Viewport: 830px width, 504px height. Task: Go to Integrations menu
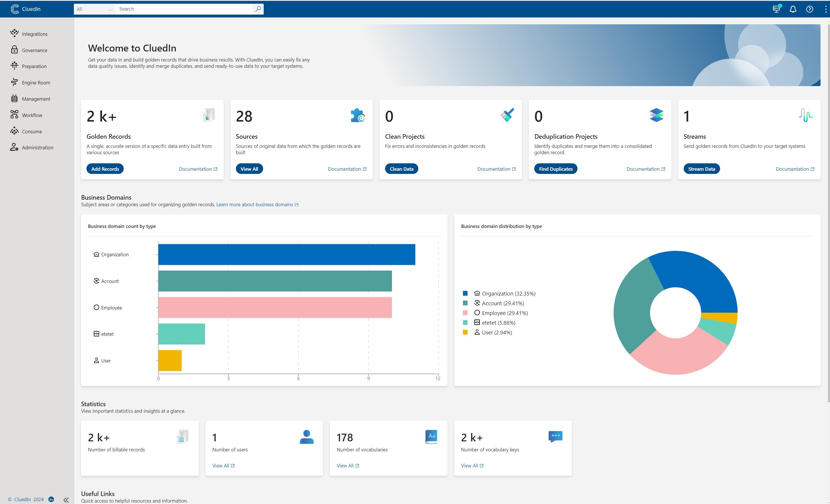click(35, 34)
